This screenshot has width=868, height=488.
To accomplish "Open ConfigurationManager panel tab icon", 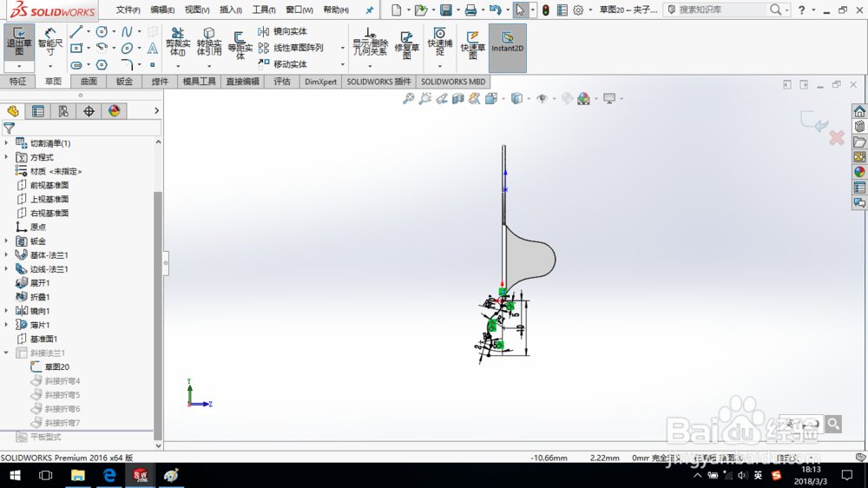I will click(x=63, y=111).
